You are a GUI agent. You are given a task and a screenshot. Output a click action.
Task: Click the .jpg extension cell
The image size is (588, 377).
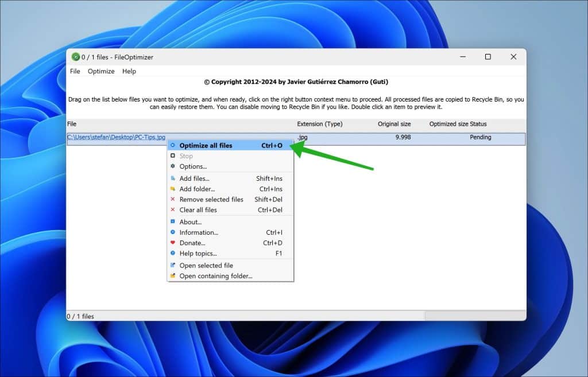(x=302, y=137)
